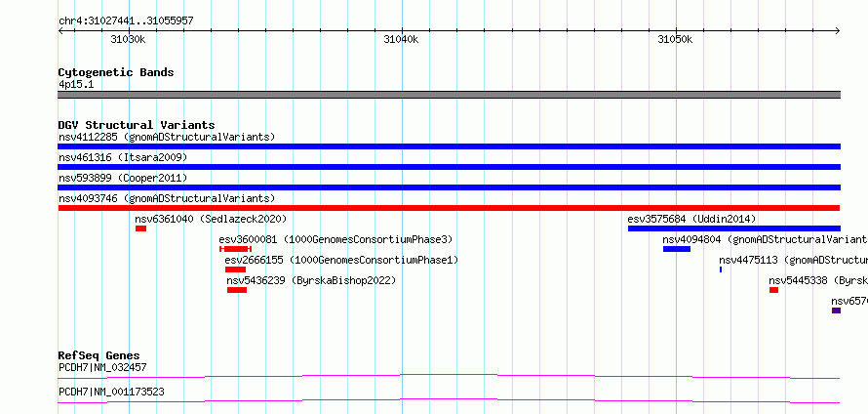The image size is (868, 414).
Task: Click the nsv593899 blue variant bar
Action: click(x=449, y=187)
